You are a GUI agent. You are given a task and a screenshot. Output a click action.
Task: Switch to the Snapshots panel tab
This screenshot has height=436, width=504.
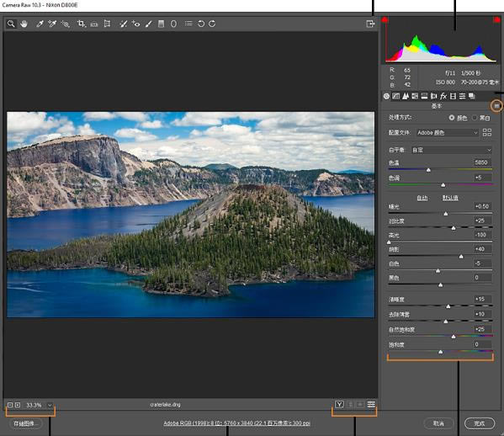click(472, 96)
